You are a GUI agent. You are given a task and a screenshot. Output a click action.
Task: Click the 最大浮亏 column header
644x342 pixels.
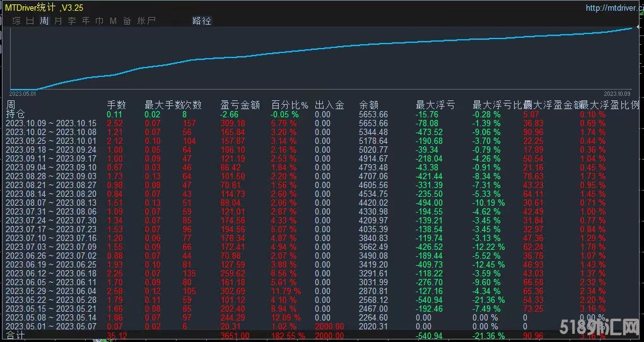435,105
